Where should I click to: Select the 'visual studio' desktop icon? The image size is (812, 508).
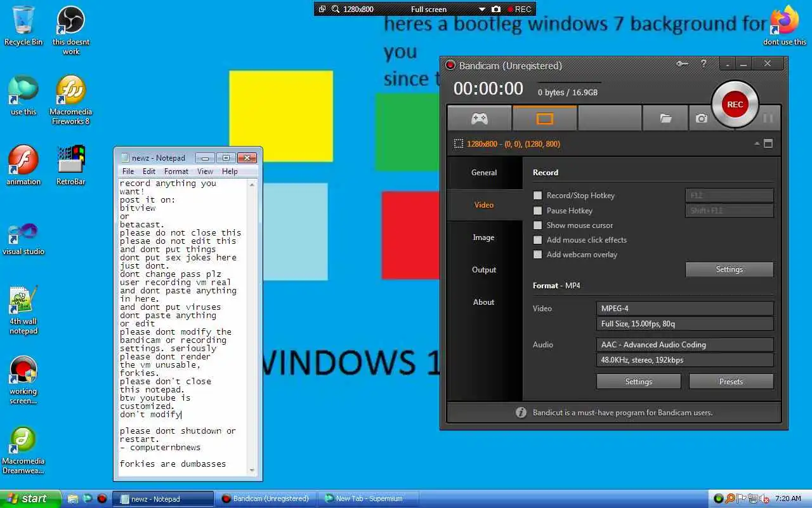click(x=23, y=238)
